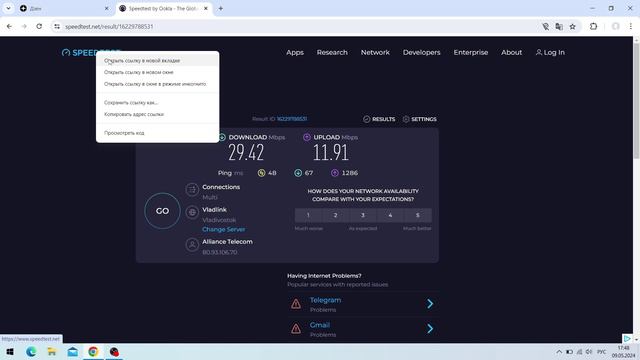
Task: Show hidden tray icons chevron
Action: 559,352
